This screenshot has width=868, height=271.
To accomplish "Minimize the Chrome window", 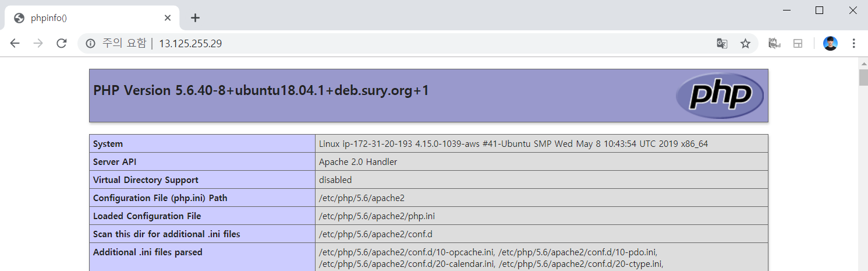I will tap(786, 10).
